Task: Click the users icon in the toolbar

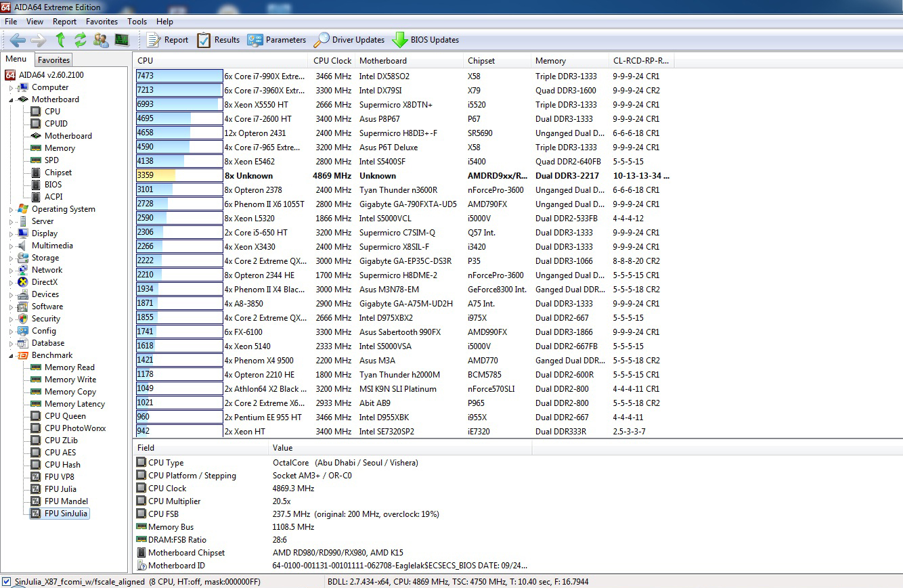Action: (x=101, y=40)
